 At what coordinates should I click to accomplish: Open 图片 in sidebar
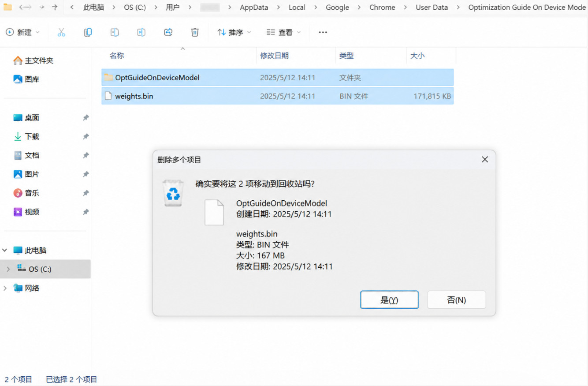coord(26,174)
